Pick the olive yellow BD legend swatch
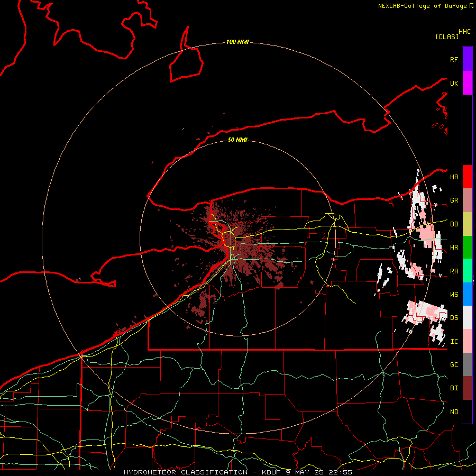The width and height of the screenshot is (476, 476). pos(467,224)
